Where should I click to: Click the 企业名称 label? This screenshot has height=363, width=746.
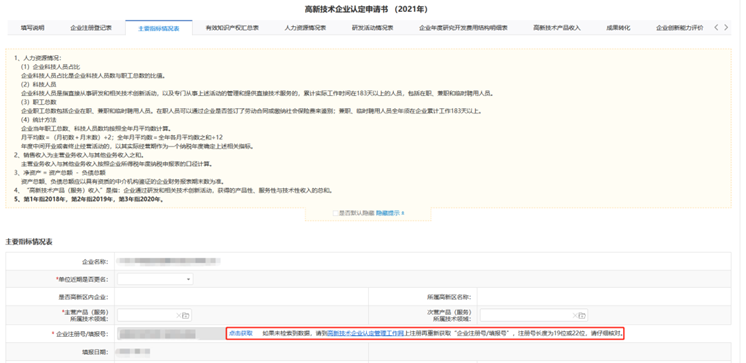95,261
